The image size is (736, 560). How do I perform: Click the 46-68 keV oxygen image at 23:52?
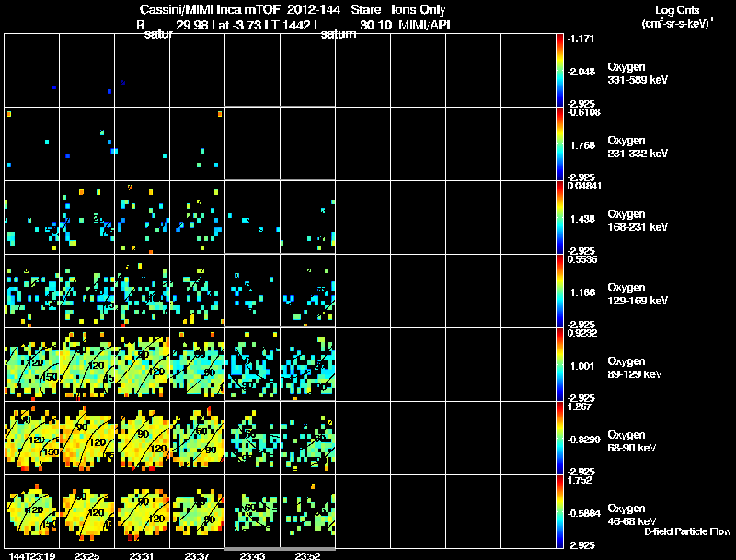click(x=308, y=511)
